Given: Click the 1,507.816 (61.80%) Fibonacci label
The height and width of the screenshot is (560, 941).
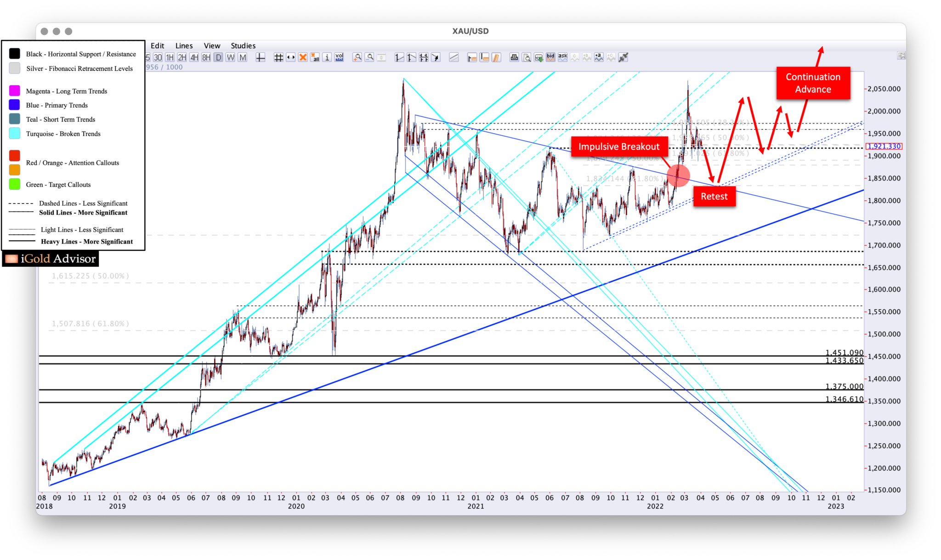Looking at the screenshot, I should 90,323.
